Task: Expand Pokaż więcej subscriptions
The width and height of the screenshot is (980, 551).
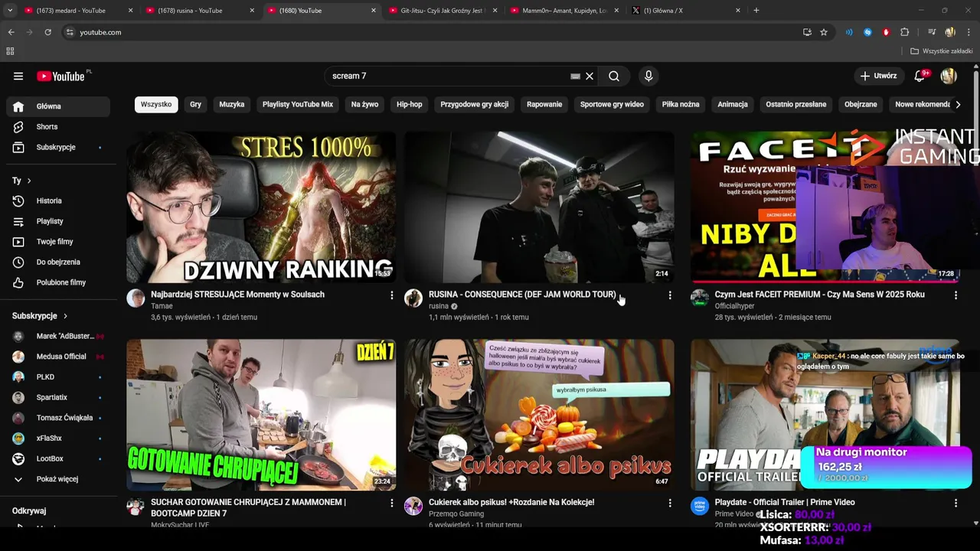Action: tap(58, 479)
